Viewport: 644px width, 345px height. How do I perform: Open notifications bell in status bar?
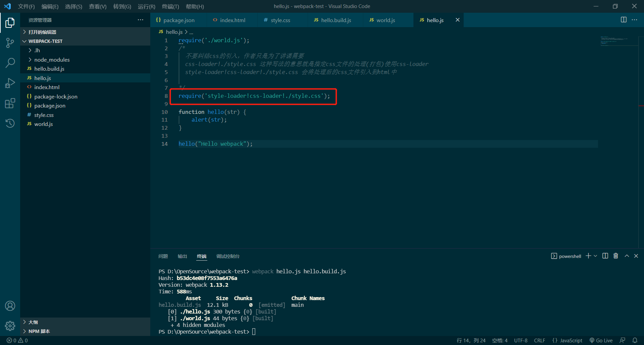pos(635,340)
